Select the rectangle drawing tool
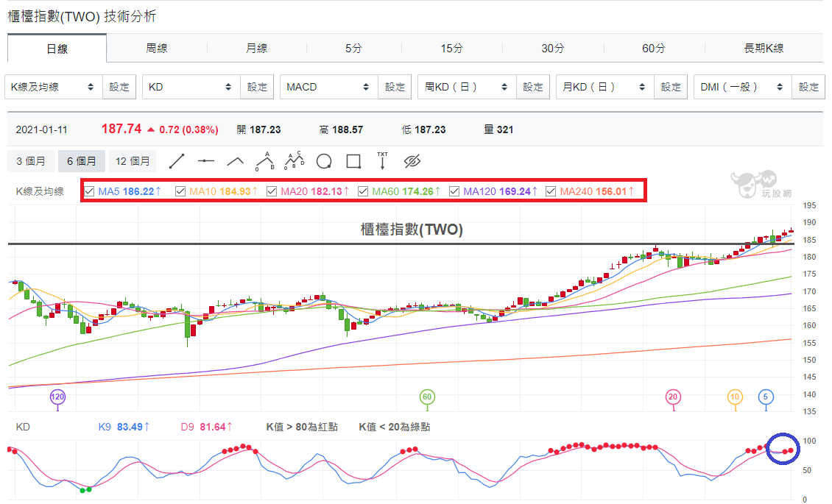The width and height of the screenshot is (832, 504). pyautogui.click(x=353, y=161)
